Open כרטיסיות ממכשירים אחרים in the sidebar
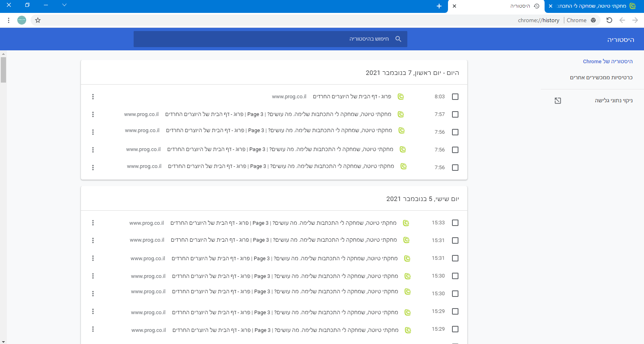Image resolution: width=644 pixels, height=344 pixels. [601, 78]
